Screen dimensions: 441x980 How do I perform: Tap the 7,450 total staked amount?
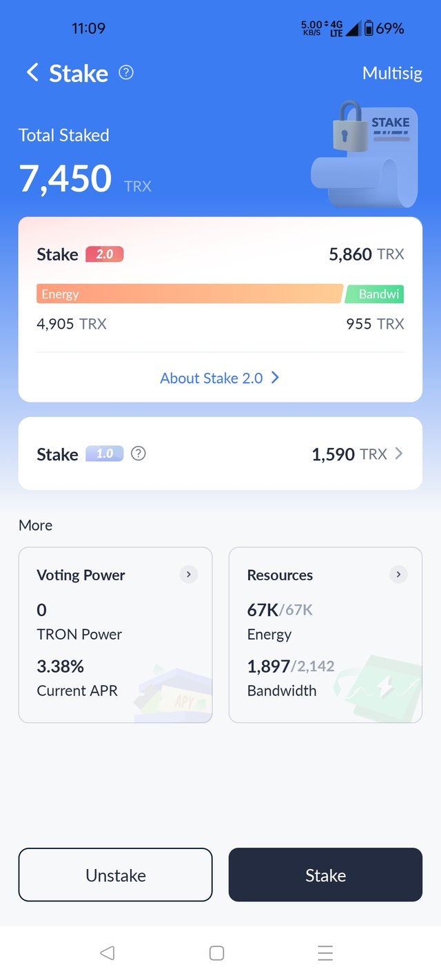coord(65,178)
